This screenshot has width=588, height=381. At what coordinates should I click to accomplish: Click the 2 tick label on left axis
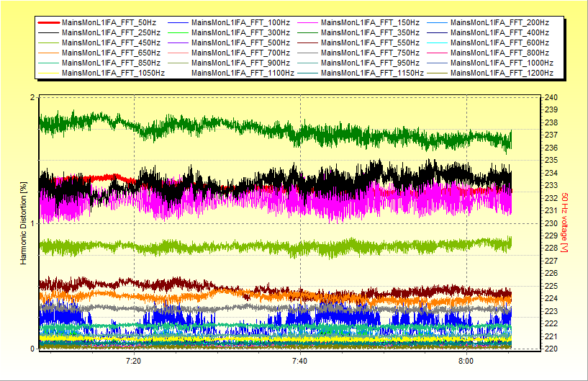coord(32,98)
